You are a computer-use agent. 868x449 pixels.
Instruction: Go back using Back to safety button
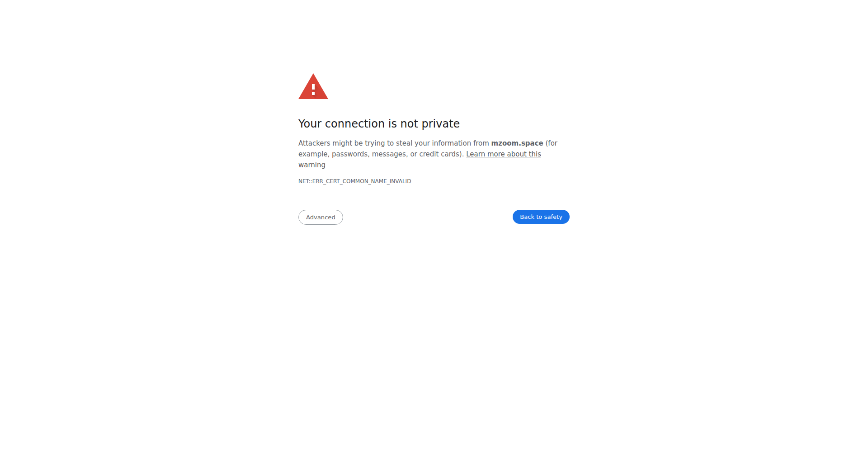(x=541, y=217)
